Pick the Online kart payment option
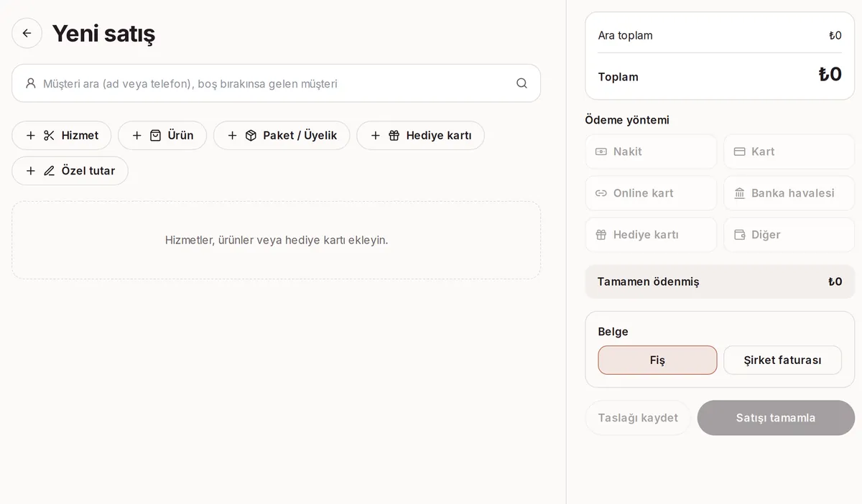The height and width of the screenshot is (504, 862). coord(651,193)
